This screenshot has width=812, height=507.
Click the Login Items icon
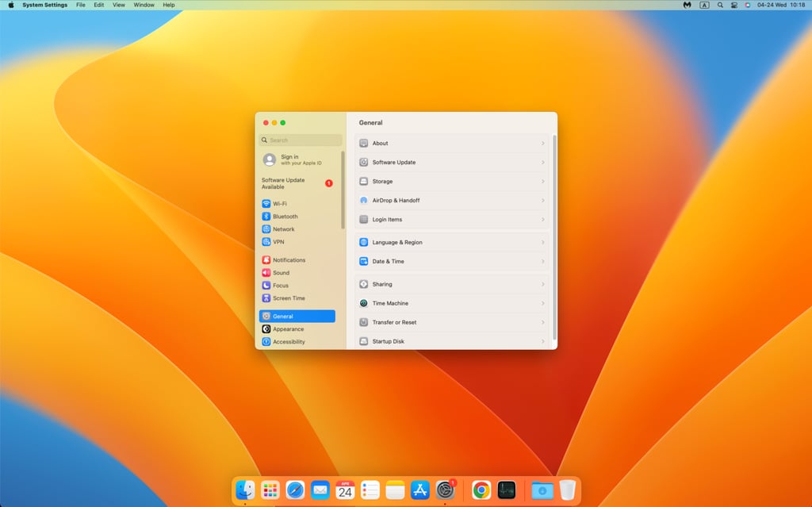(x=363, y=219)
